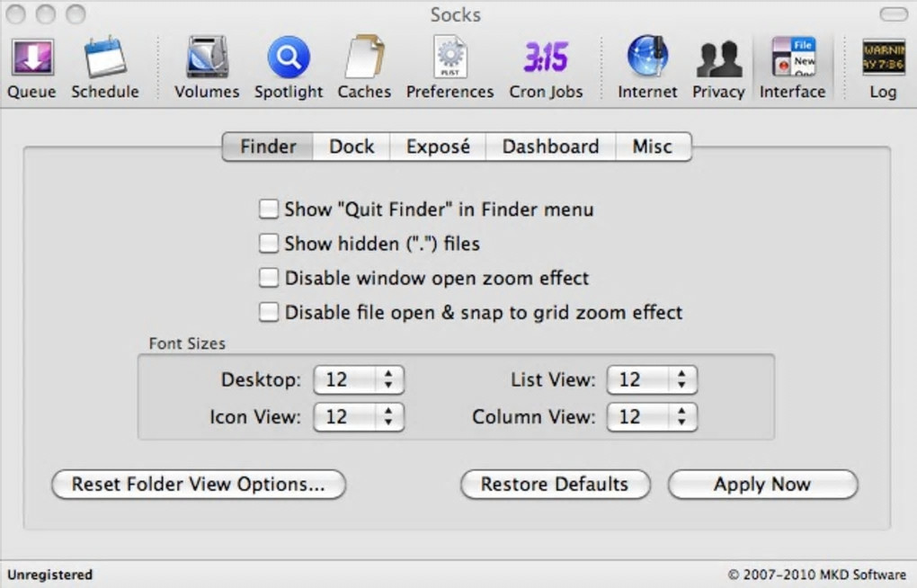The width and height of the screenshot is (917, 588).
Task: Switch to the Dashboard tab
Action: [550, 147]
